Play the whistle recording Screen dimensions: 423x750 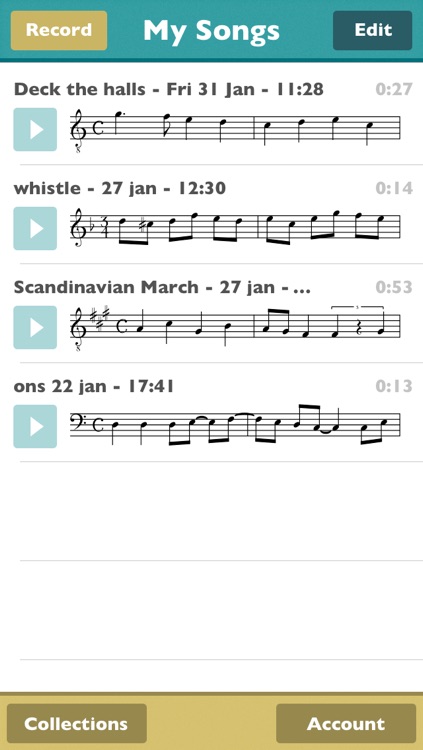[35, 229]
